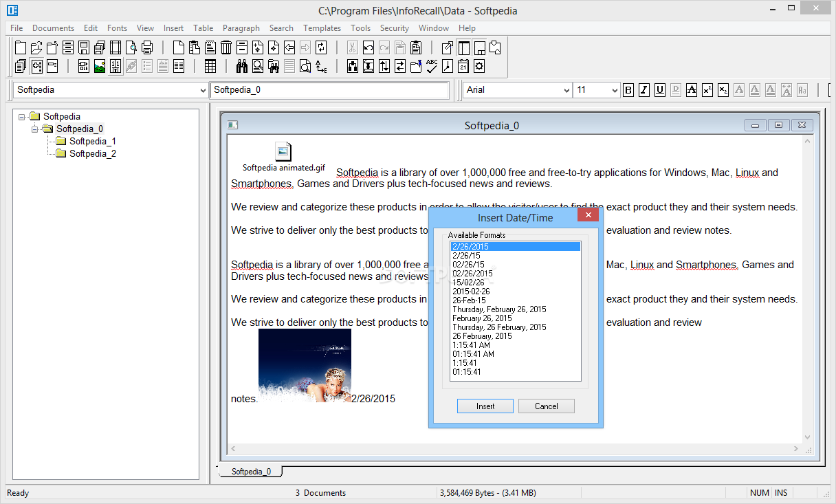The image size is (836, 504).
Task: Click the document's horizontal scrollbar right arrow
Action: click(x=797, y=449)
